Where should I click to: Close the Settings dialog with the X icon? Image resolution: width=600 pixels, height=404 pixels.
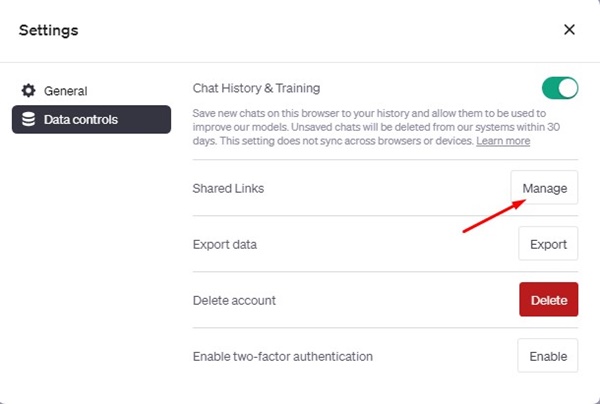[x=569, y=29]
